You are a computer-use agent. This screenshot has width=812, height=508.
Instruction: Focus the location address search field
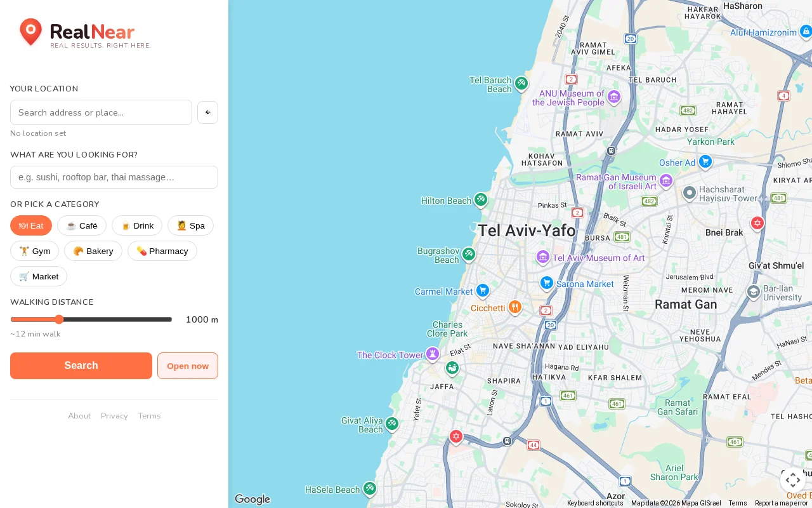101,112
